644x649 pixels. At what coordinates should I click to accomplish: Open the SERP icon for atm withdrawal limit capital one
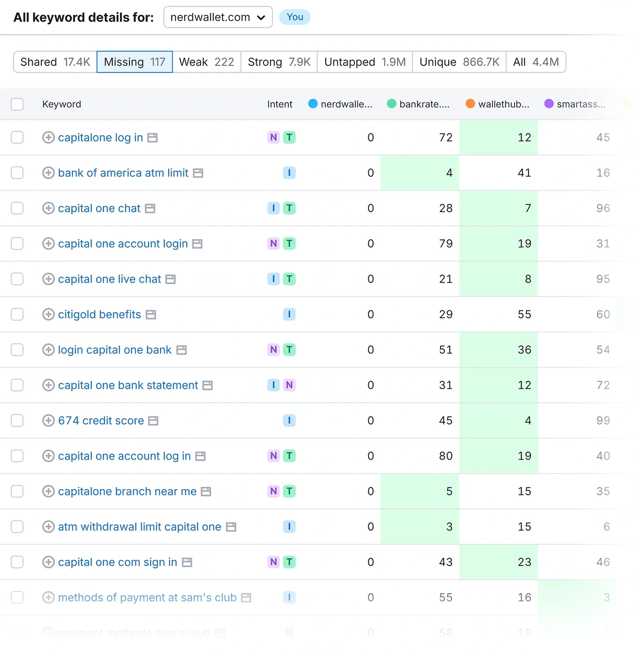click(231, 527)
